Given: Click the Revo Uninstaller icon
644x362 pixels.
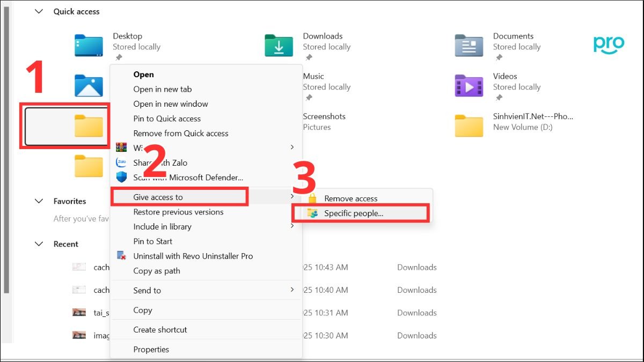Looking at the screenshot, I should pos(121,256).
